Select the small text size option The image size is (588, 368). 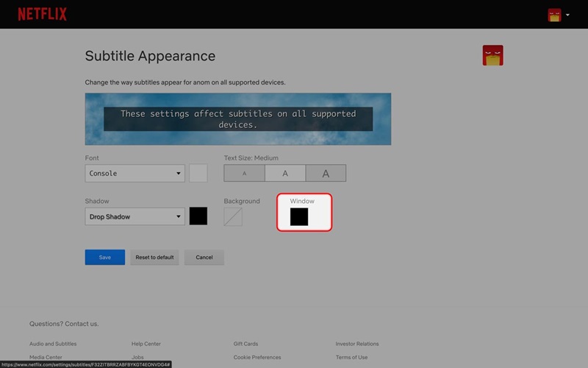pyautogui.click(x=244, y=174)
